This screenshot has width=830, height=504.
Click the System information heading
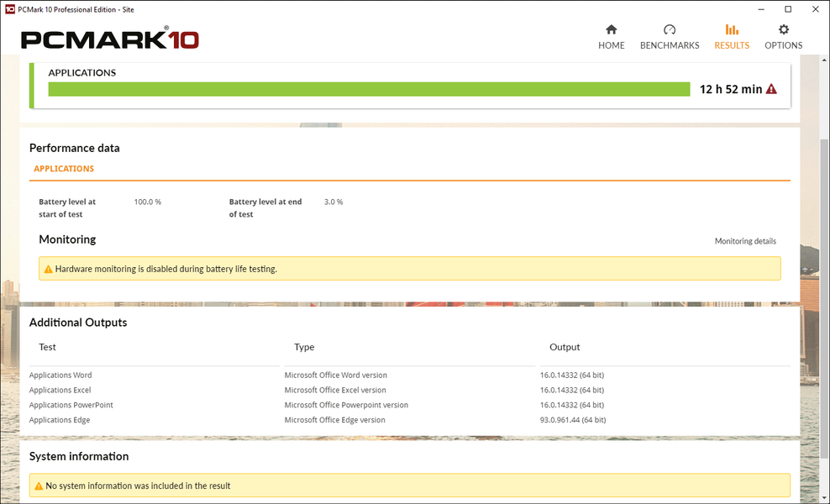[x=79, y=456]
